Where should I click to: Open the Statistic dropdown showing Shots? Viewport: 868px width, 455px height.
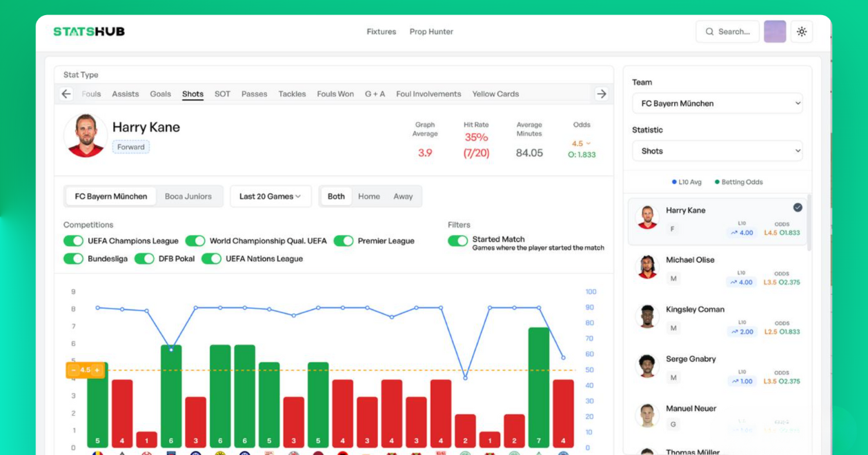click(x=718, y=151)
